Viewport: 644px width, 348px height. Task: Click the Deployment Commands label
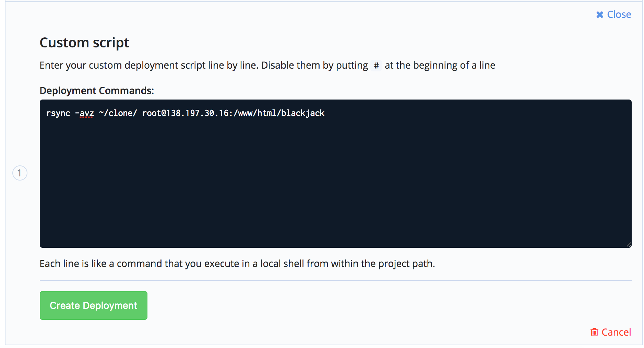point(97,91)
